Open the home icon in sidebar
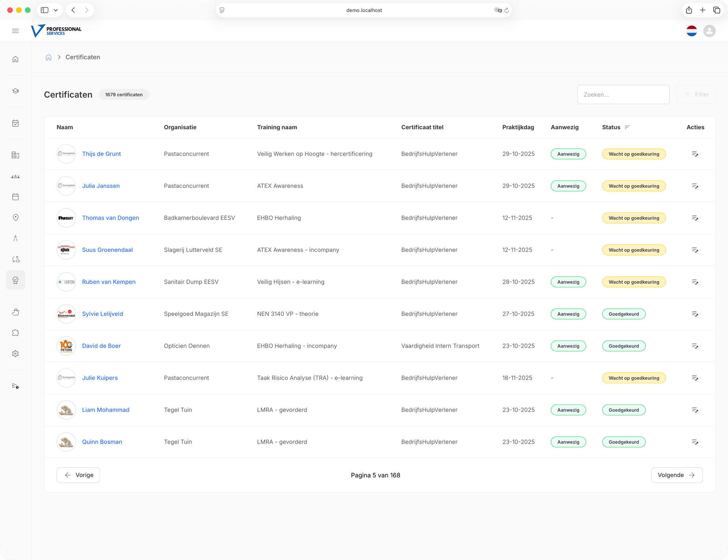 [x=16, y=59]
